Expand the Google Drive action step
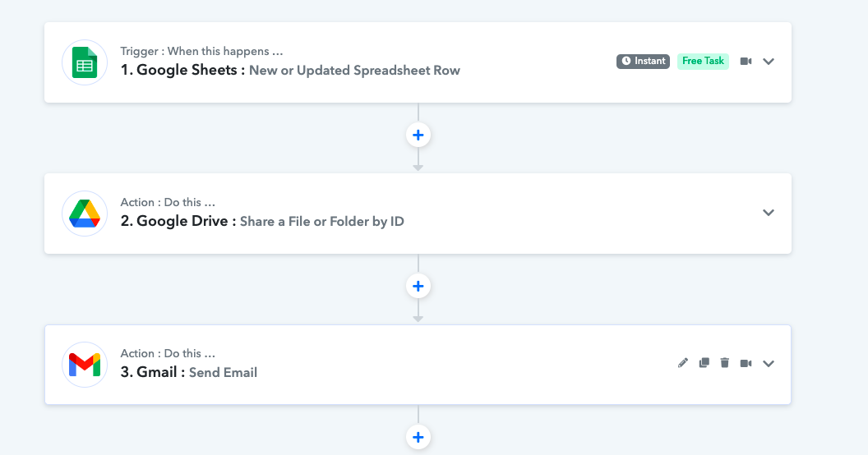 coord(769,212)
